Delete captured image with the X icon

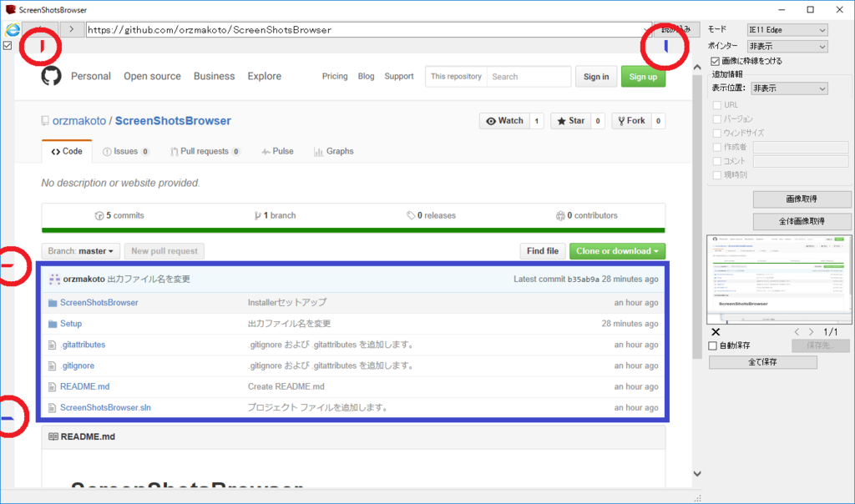point(716,332)
